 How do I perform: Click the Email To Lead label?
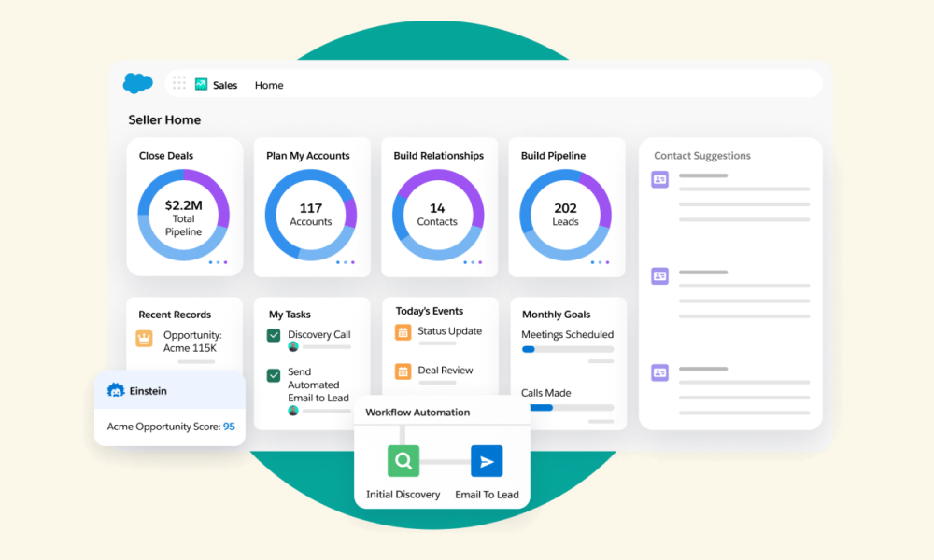coord(488,495)
